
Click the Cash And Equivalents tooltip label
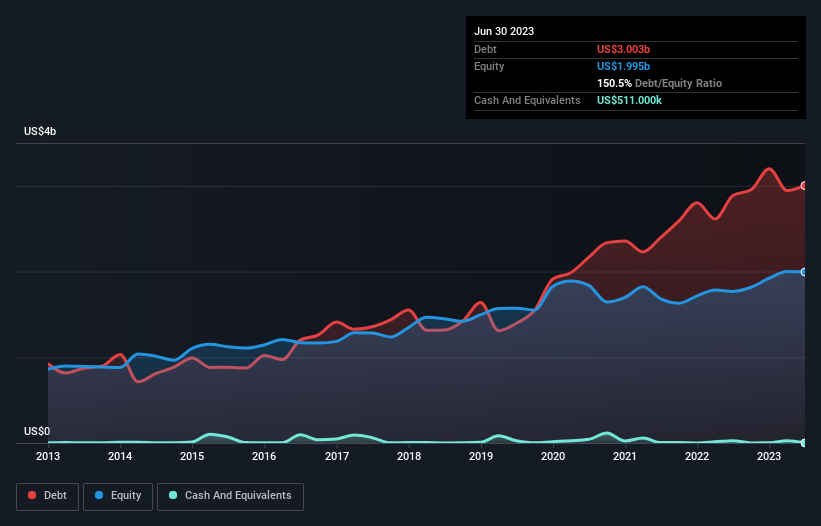click(x=527, y=100)
